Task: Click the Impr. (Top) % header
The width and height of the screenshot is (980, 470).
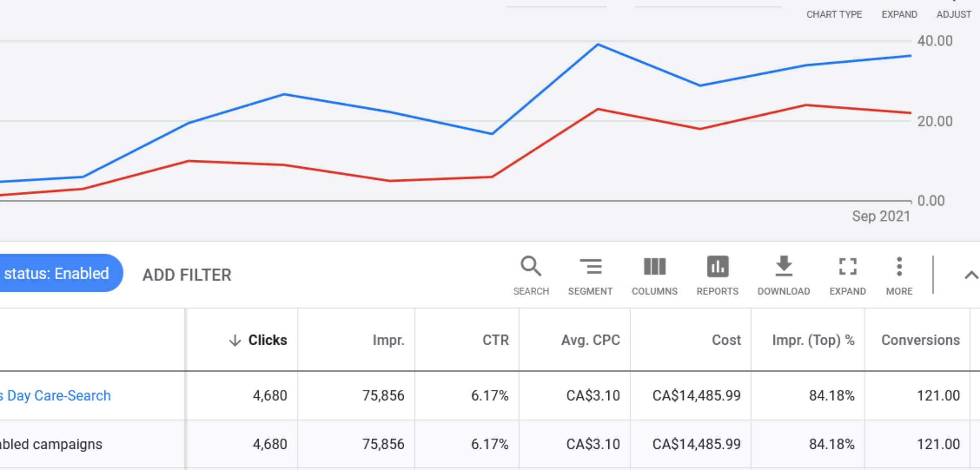Action: 813,340
